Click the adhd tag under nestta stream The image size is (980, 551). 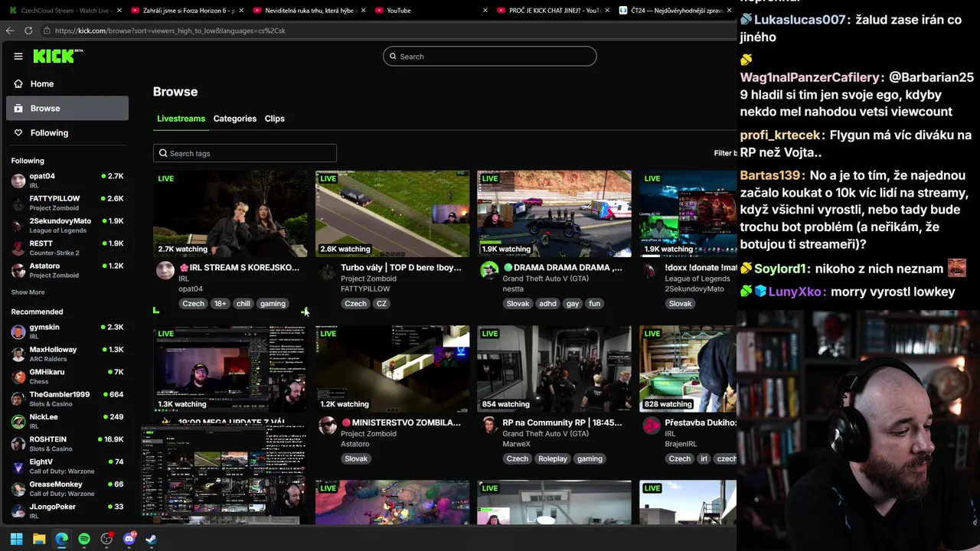tap(547, 304)
